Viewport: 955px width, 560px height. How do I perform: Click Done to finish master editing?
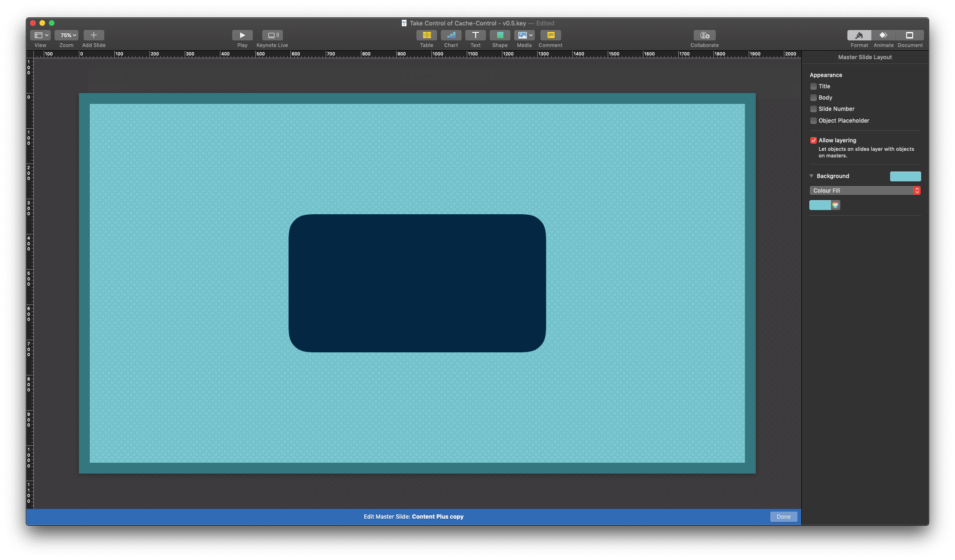coord(783,517)
